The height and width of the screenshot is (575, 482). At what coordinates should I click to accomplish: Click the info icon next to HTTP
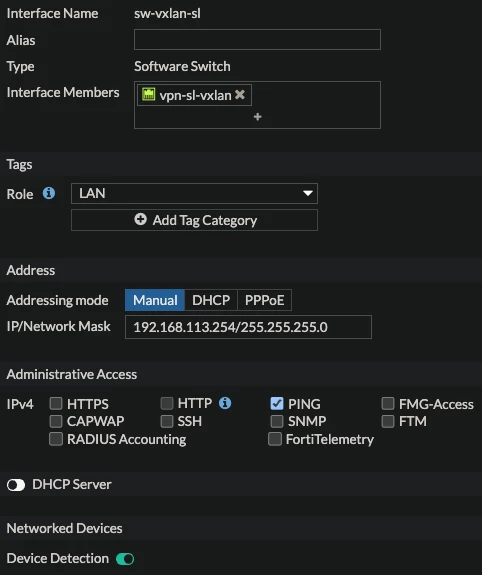point(225,403)
